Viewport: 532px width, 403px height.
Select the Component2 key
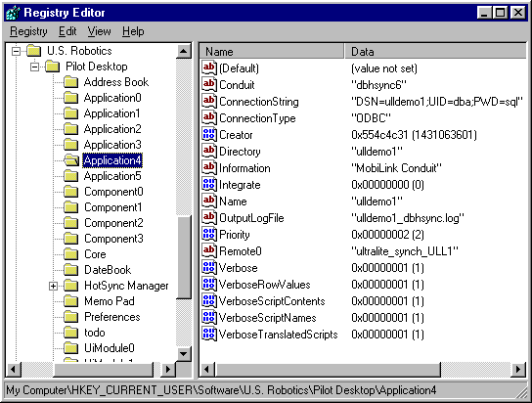pyautogui.click(x=113, y=223)
